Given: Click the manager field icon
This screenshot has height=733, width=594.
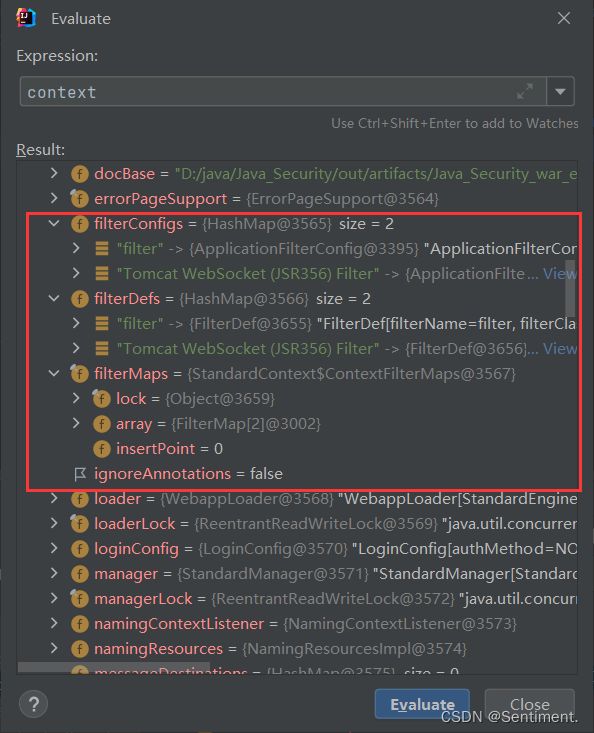Looking at the screenshot, I should tap(80, 574).
